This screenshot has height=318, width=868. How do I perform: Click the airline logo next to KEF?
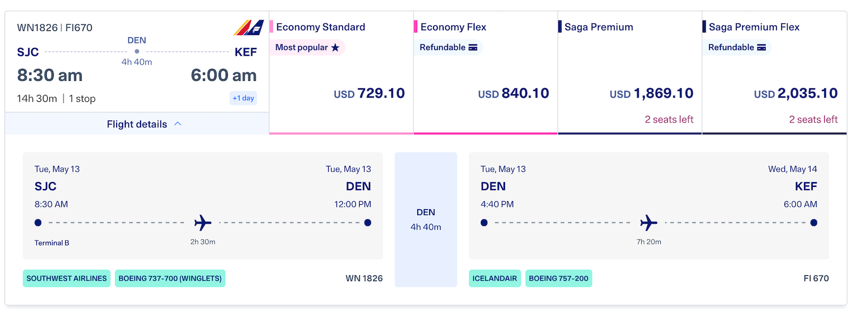click(x=248, y=28)
